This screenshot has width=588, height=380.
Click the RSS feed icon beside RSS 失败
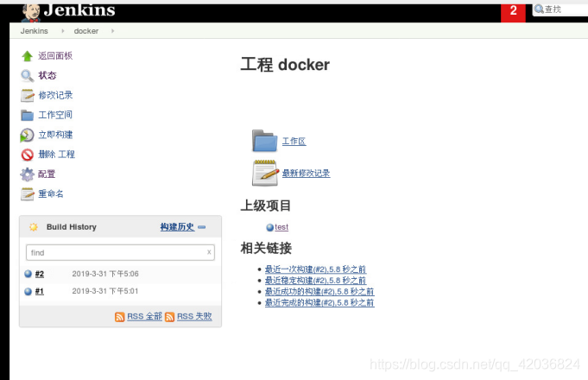[x=169, y=317]
